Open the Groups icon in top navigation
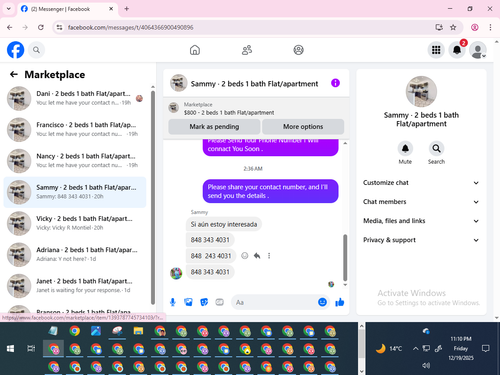The image size is (500, 375). click(298, 50)
